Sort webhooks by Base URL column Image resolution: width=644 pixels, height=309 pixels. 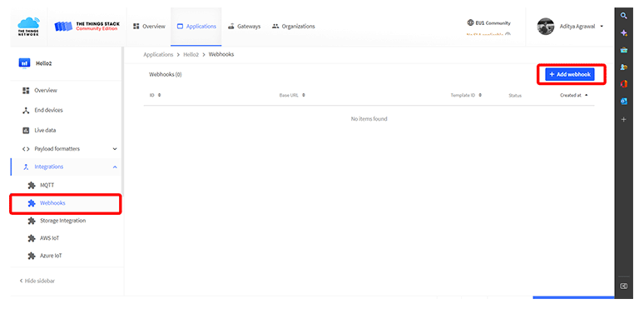coord(292,95)
